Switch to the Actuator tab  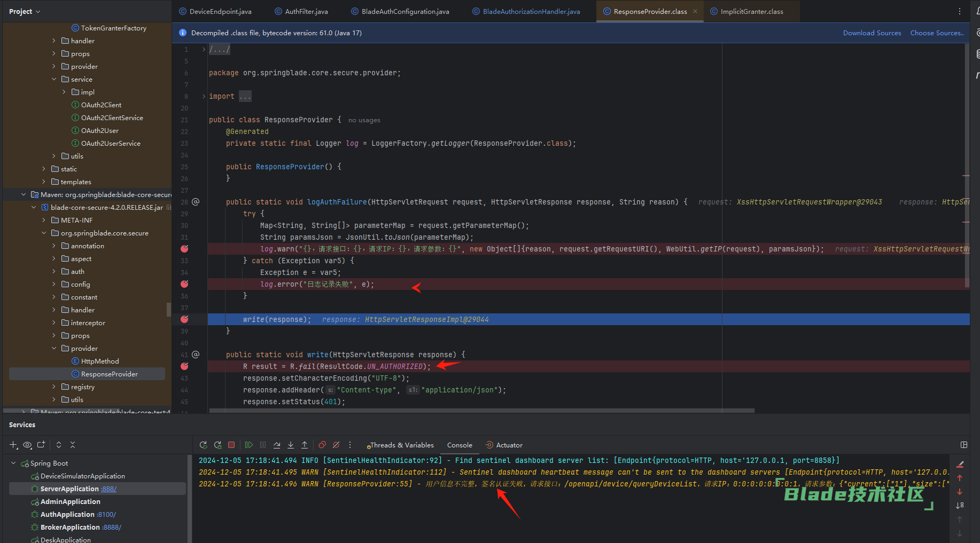[x=504, y=445]
